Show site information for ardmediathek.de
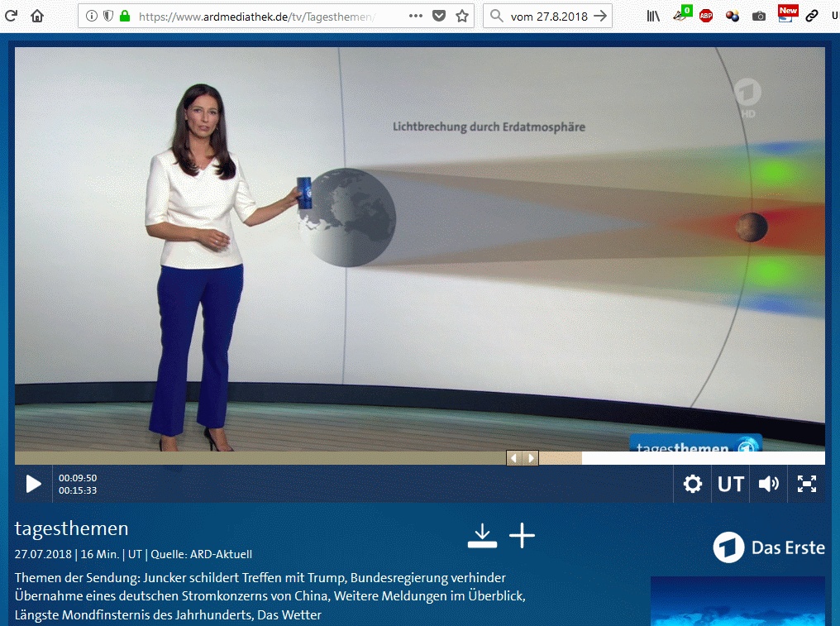The height and width of the screenshot is (626, 840). point(92,16)
